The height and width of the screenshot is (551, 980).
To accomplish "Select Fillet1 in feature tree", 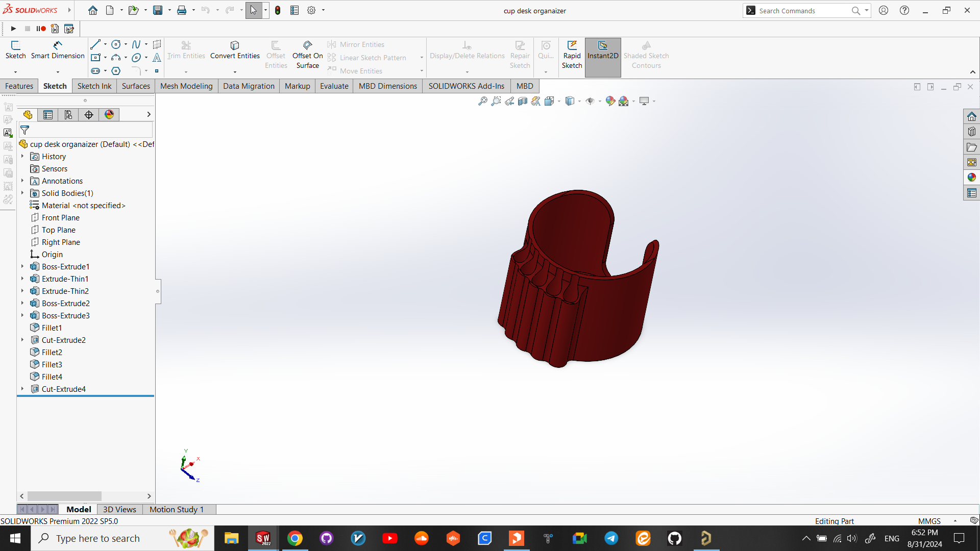I will point(52,328).
